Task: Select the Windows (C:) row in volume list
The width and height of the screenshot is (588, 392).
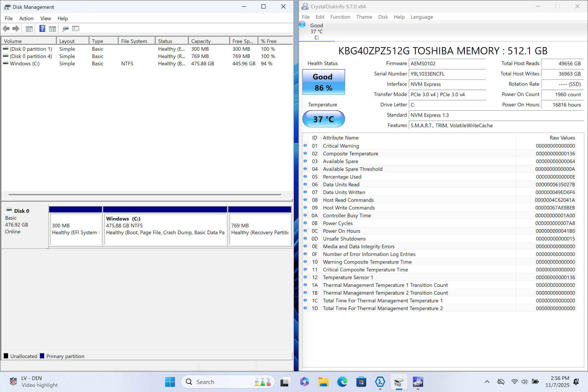Action: tap(25, 64)
